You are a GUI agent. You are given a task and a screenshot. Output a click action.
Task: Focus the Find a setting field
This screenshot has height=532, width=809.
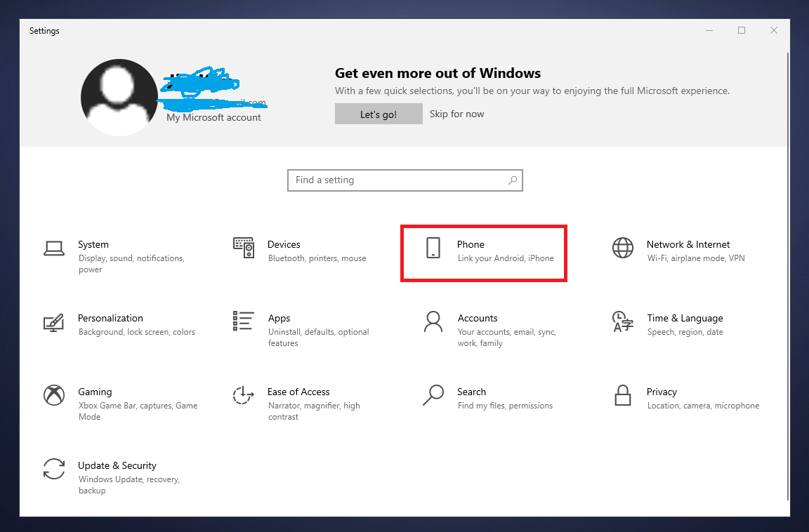tap(405, 180)
